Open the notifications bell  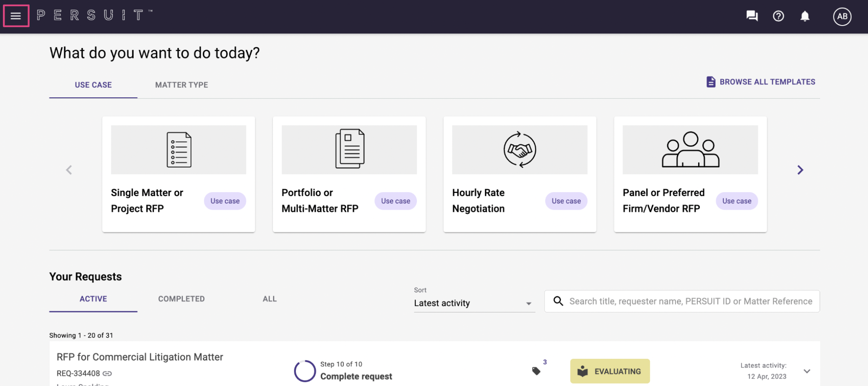click(x=805, y=16)
